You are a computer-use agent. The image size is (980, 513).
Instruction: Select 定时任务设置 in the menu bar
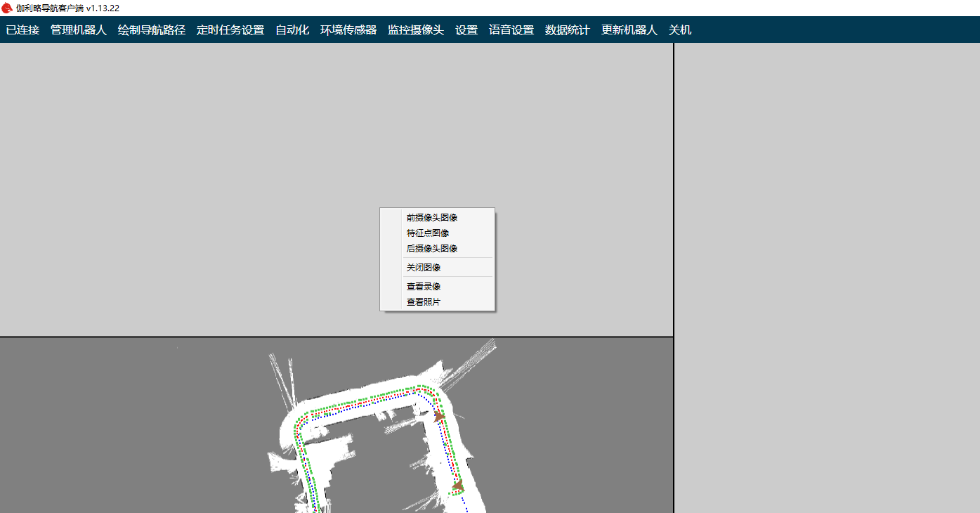[230, 30]
